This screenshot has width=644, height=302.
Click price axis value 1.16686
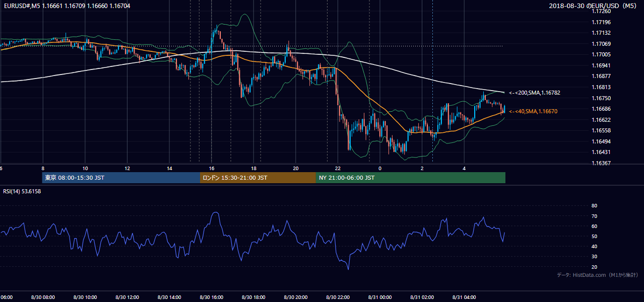(x=601, y=109)
